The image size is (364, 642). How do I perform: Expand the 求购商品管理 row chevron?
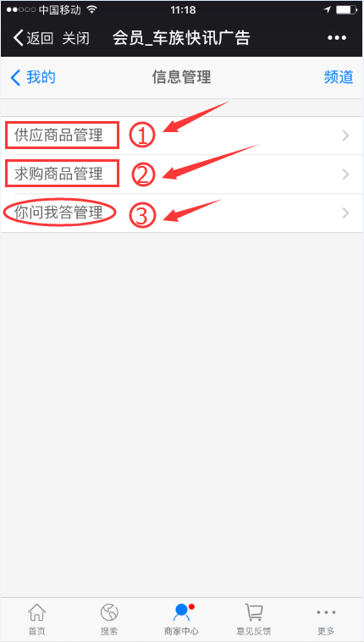[x=346, y=174]
